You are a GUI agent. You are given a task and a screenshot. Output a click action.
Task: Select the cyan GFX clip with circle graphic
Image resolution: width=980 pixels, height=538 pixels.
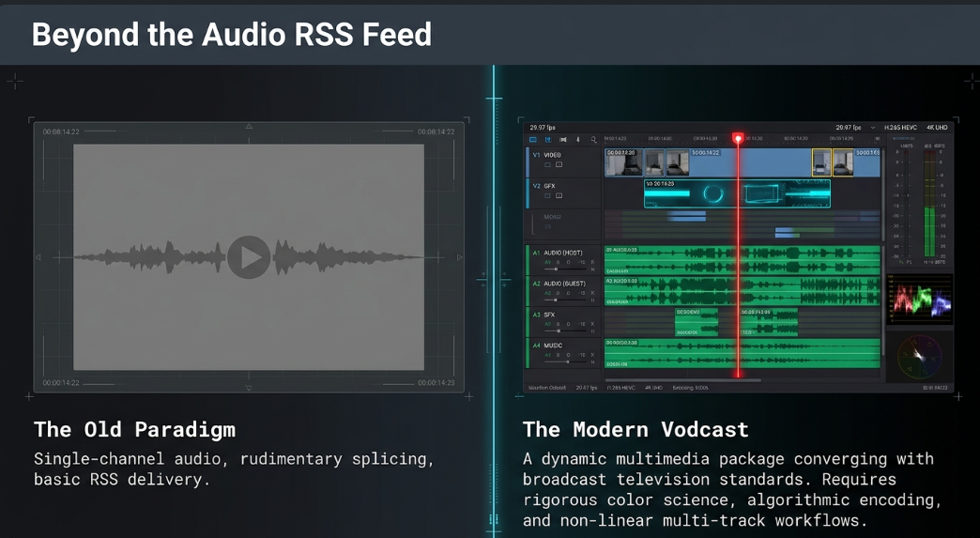(737, 193)
